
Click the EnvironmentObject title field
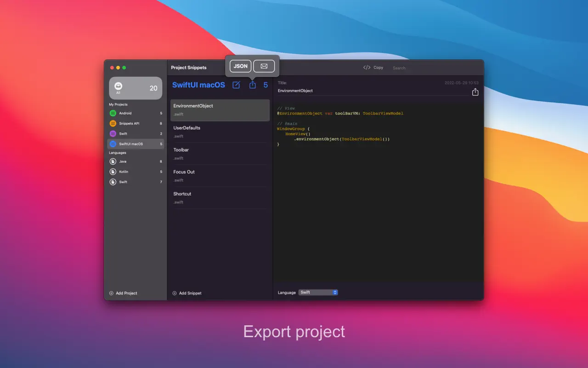point(322,91)
